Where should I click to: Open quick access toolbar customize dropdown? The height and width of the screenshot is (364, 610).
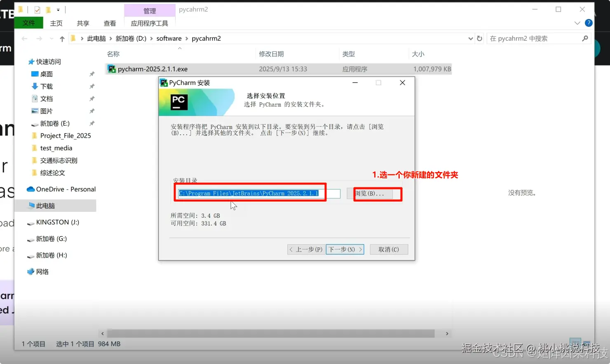pos(58,10)
